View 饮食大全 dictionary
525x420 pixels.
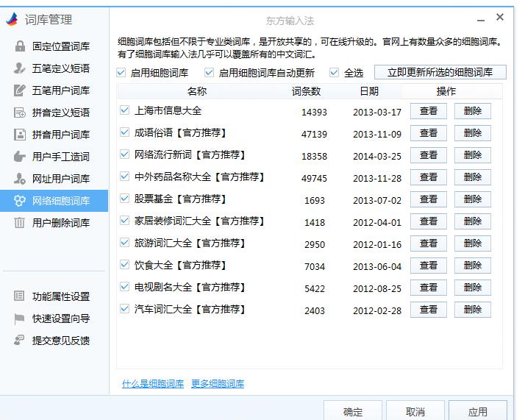[429, 266]
